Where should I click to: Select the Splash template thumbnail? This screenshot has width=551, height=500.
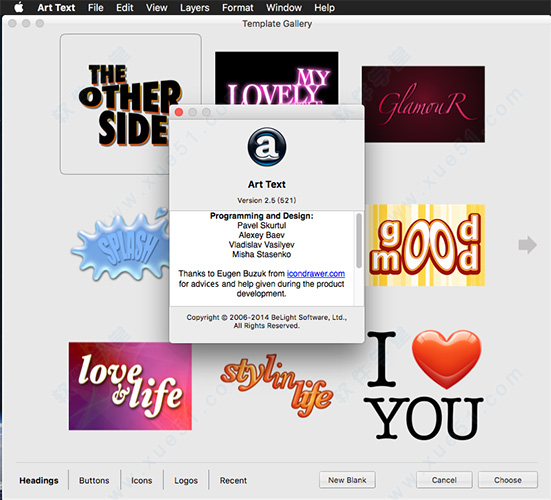click(x=121, y=245)
